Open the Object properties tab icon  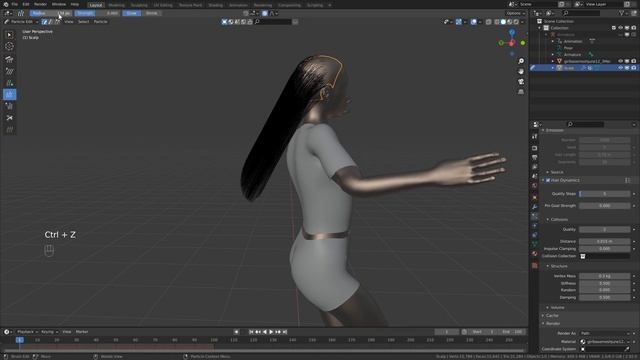(535, 197)
